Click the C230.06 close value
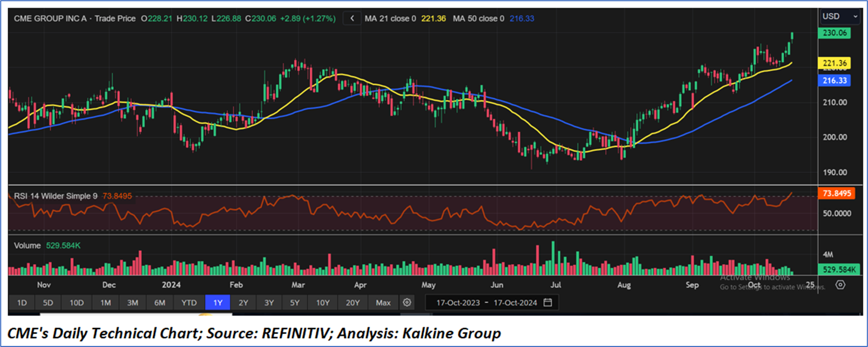The height and width of the screenshot is (347, 868). [260, 18]
